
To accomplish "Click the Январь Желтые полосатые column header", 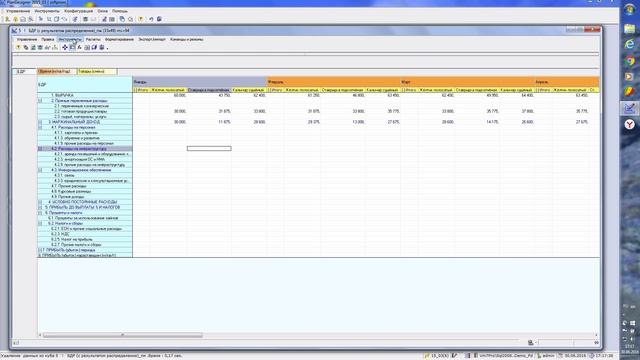I will click(x=168, y=90).
